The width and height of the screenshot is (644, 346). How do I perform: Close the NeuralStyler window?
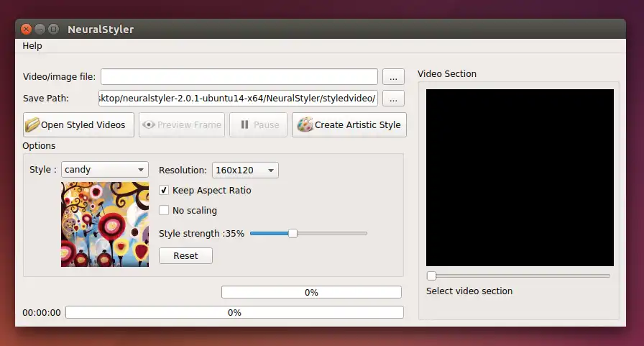[27, 29]
